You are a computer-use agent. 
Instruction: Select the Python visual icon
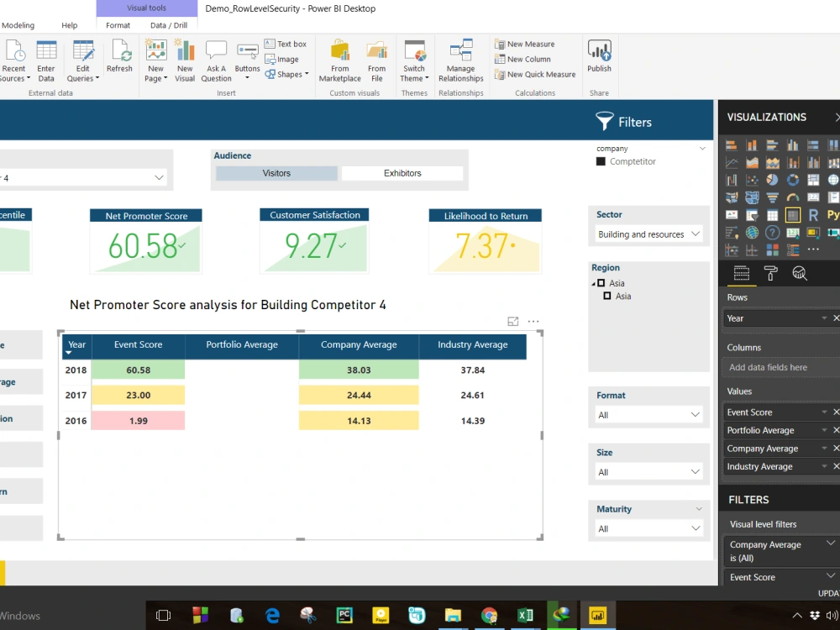click(834, 213)
